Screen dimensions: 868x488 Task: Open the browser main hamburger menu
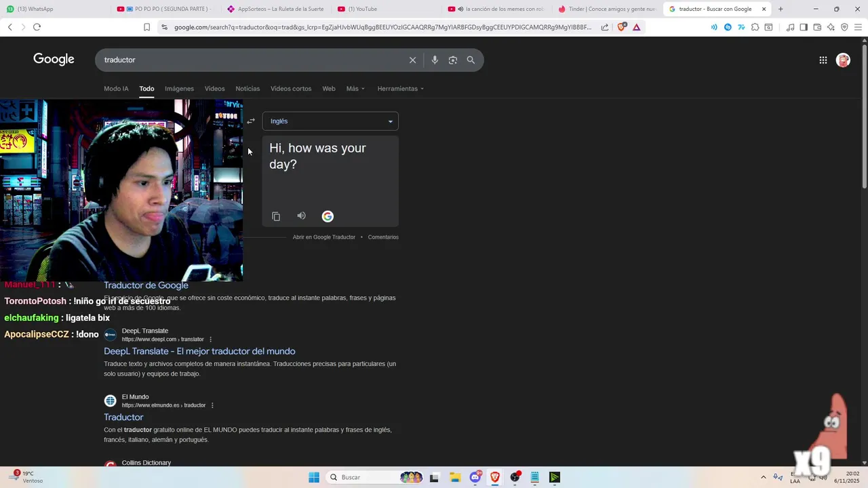(x=858, y=27)
